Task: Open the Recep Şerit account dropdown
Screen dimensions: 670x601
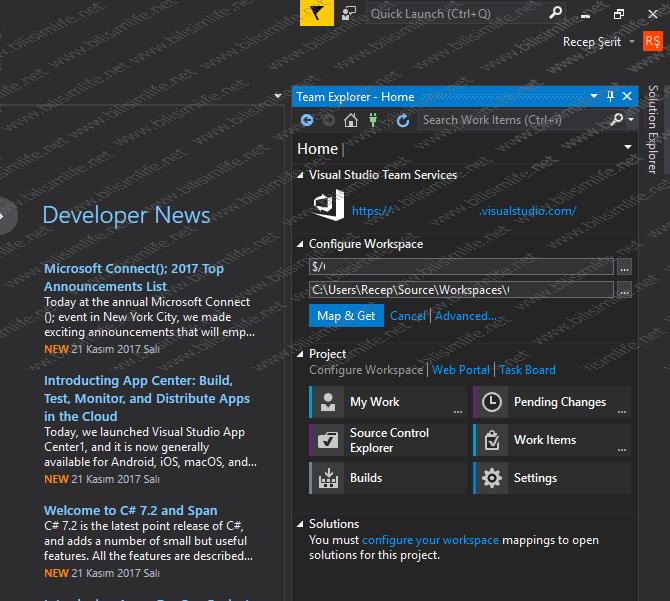Action: (x=632, y=42)
